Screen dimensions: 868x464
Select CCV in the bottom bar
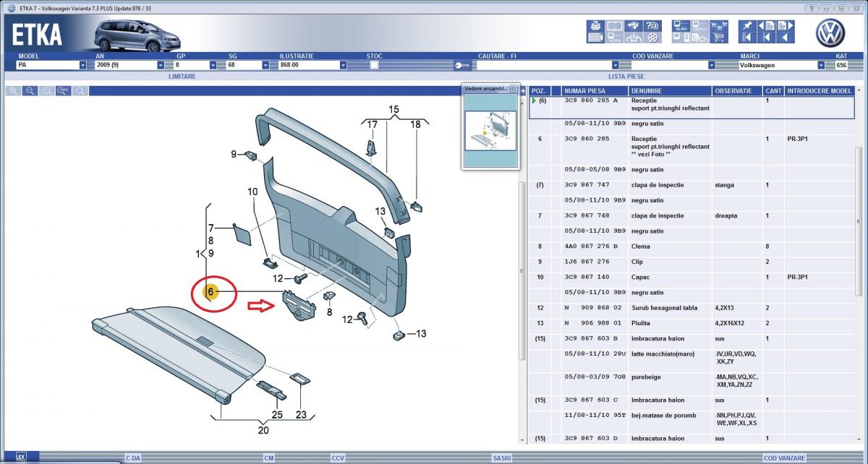click(x=338, y=458)
